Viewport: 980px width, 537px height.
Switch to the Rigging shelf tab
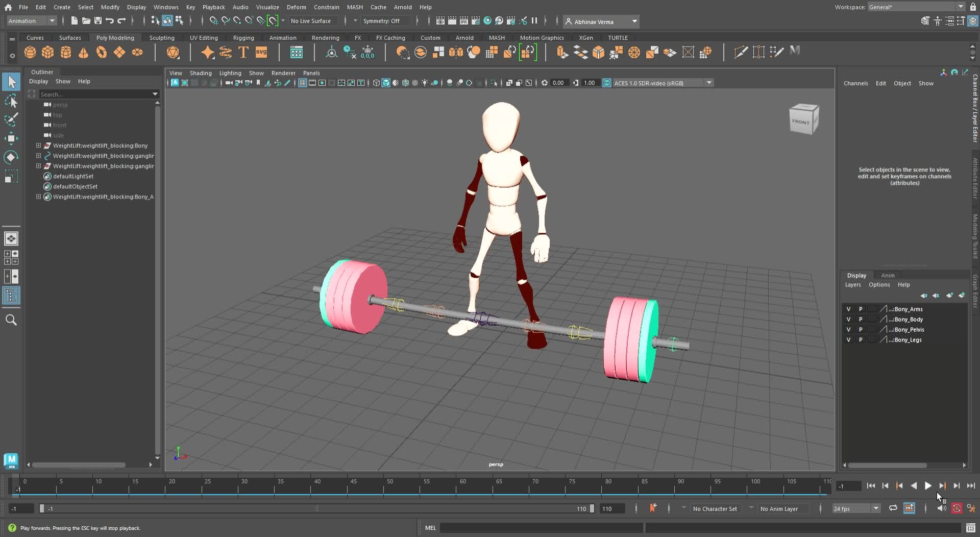click(244, 37)
